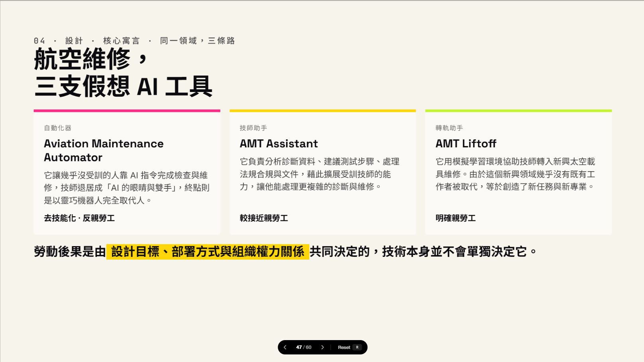Click the 技師助手 label
The width and height of the screenshot is (644, 362).
coord(253,128)
